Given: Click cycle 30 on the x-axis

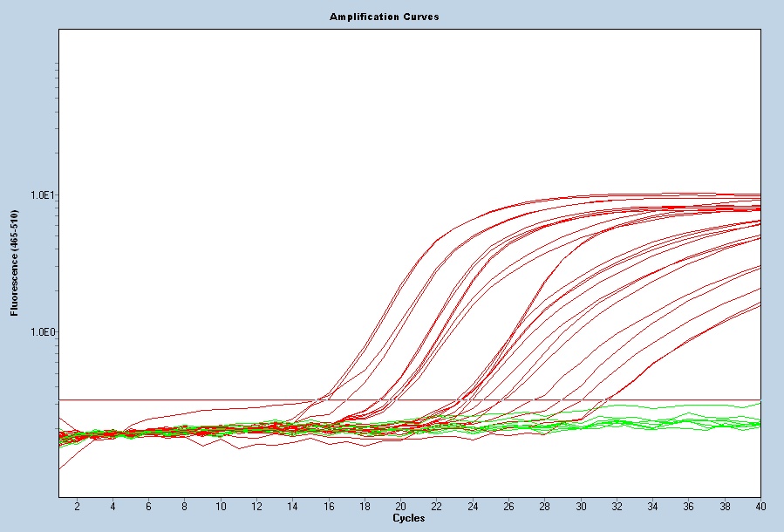Looking at the screenshot, I should tap(581, 506).
